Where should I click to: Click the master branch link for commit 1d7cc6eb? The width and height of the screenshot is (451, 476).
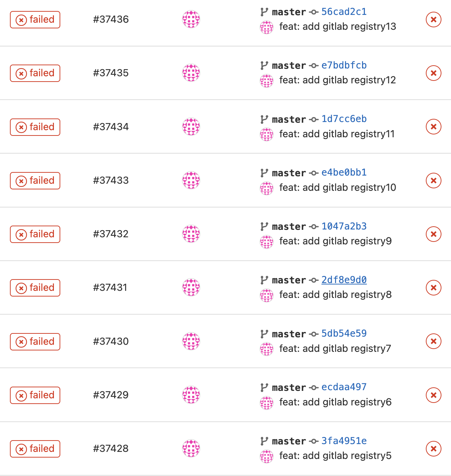(289, 119)
